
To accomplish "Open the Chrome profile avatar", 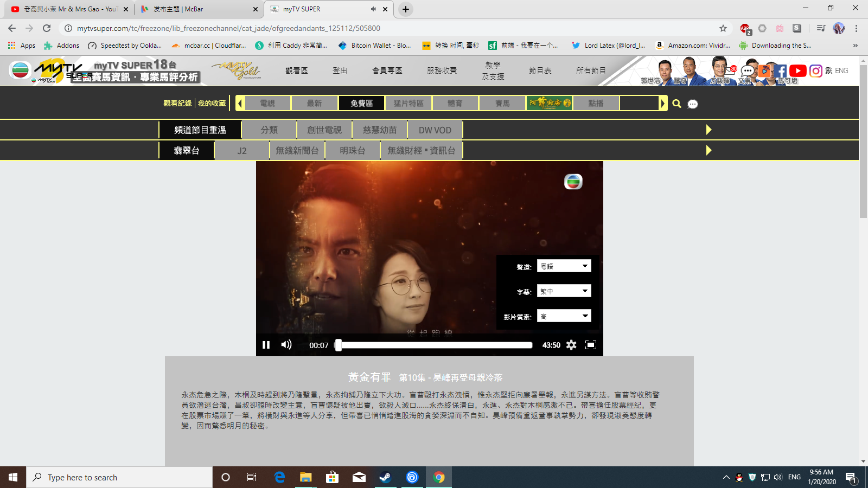I will [839, 28].
